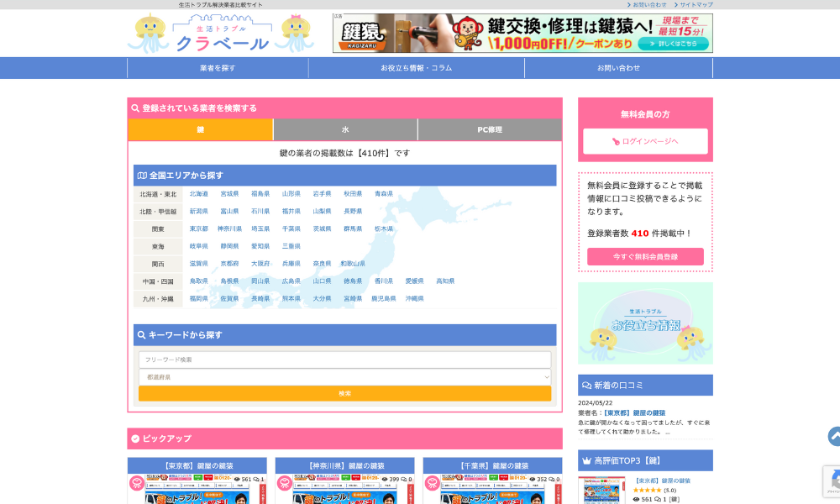
Task: Click the checkmark icon beside ピックアップ
Action: point(135,438)
